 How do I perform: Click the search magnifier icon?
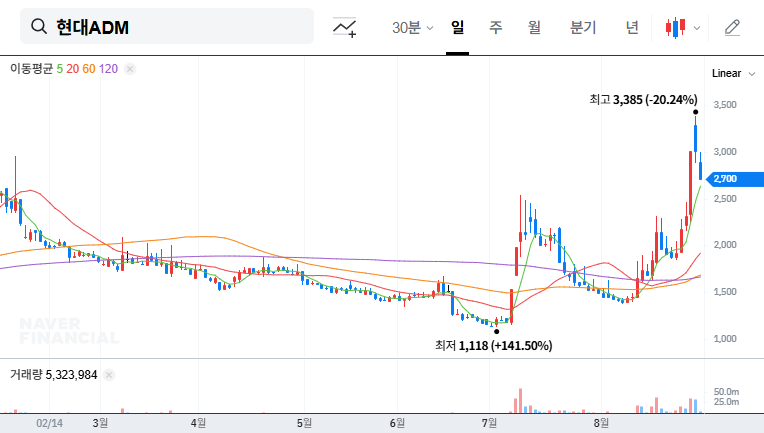click(x=39, y=26)
